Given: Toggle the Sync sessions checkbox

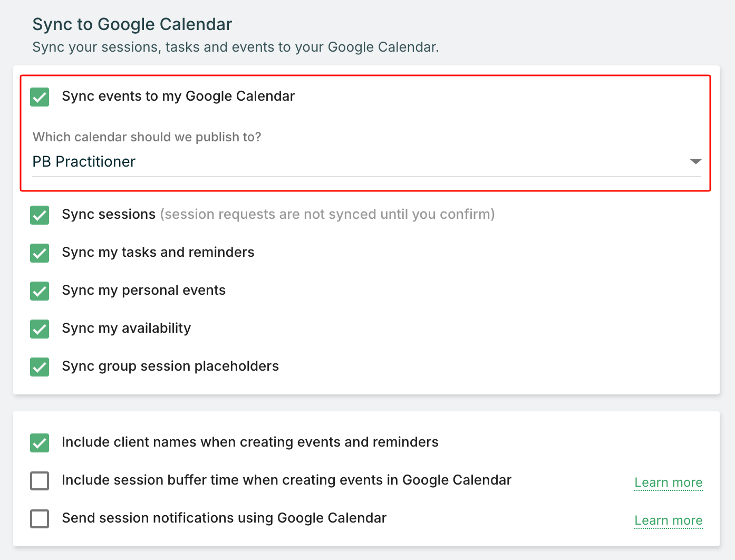Looking at the screenshot, I should click(x=40, y=215).
